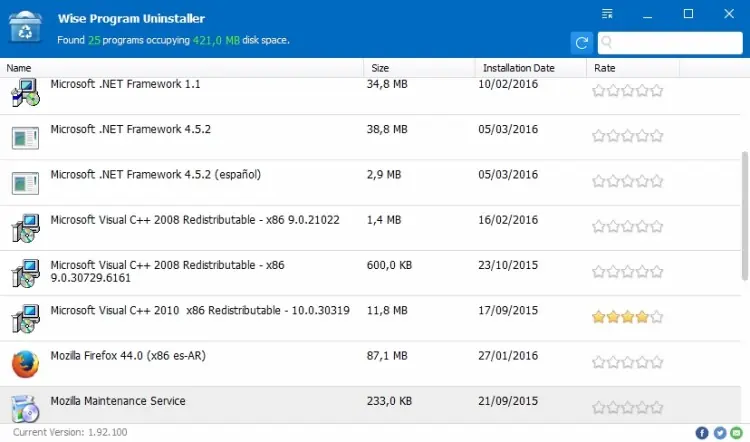This screenshot has width=750, height=442.
Task: Click the 34,8 MB size value
Action: pyautogui.click(x=387, y=84)
